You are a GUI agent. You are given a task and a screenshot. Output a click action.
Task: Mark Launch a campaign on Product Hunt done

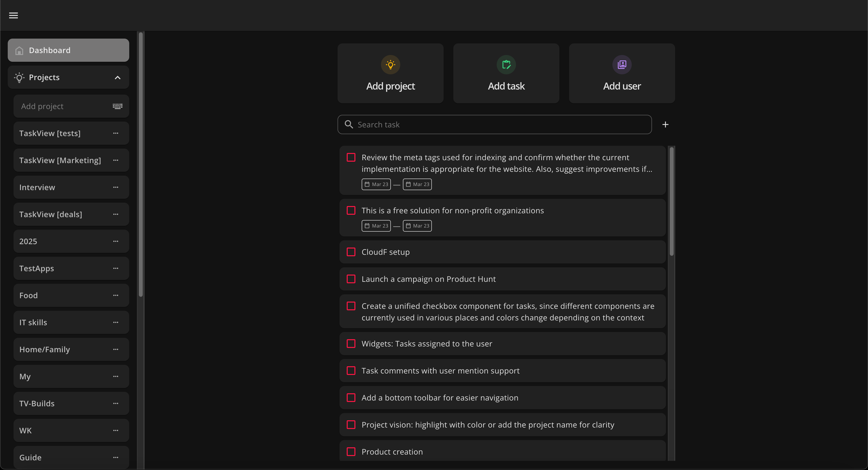click(351, 279)
